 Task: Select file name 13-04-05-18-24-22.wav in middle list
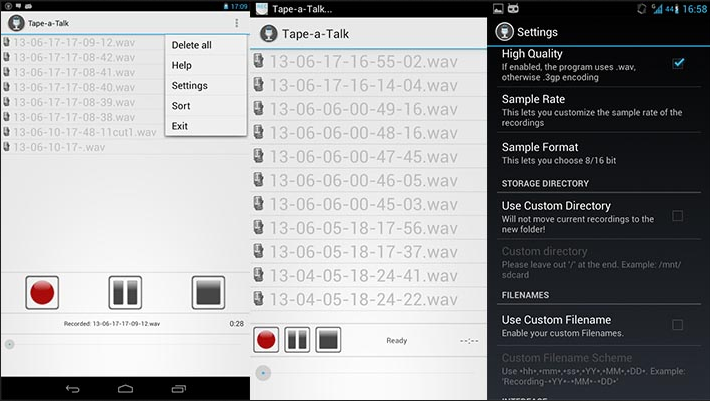(364, 299)
